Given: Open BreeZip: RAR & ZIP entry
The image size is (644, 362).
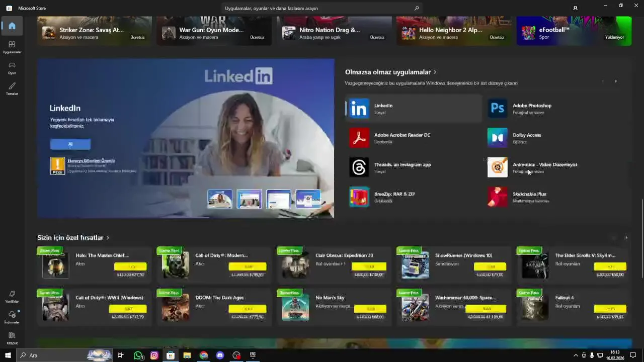Looking at the screenshot, I should 414,197.
